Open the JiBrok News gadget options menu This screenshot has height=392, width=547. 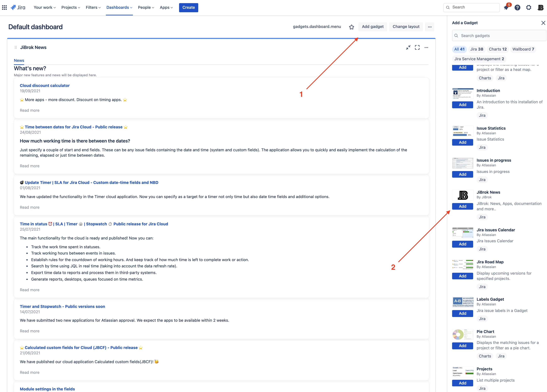(426, 47)
